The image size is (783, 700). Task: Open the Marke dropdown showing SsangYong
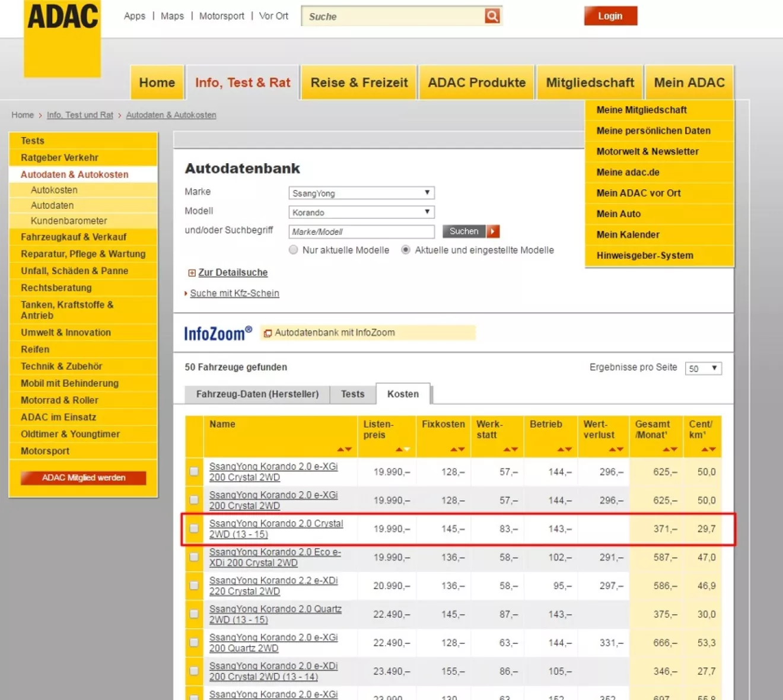click(x=361, y=193)
